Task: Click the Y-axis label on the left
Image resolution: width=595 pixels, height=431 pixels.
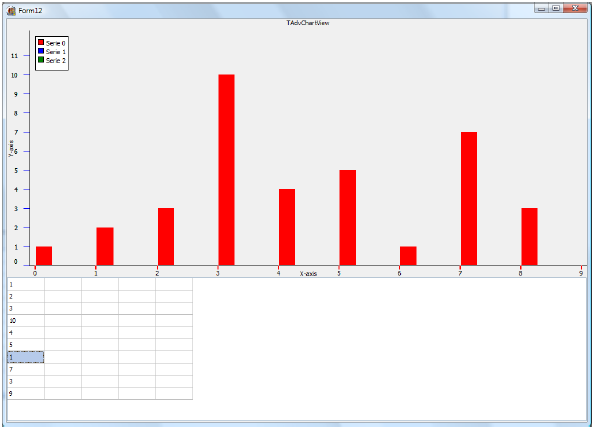Action: point(11,148)
